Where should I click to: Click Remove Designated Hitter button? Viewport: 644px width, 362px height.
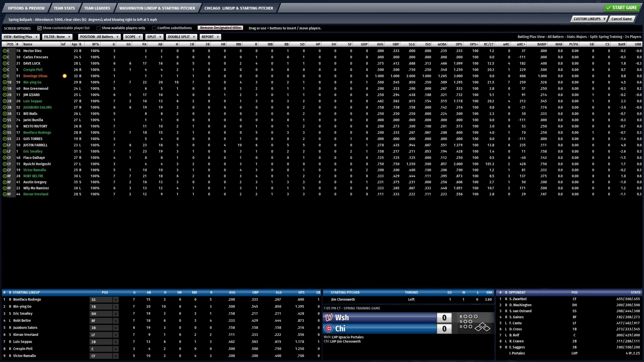(220, 28)
